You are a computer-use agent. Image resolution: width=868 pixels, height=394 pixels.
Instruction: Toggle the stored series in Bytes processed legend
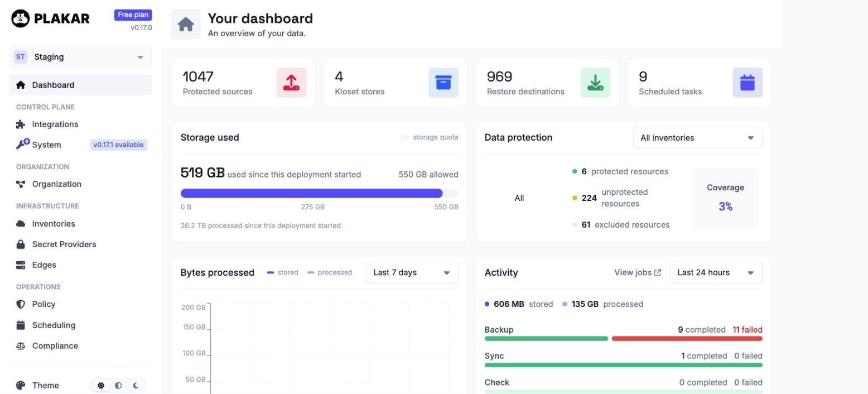pos(282,272)
